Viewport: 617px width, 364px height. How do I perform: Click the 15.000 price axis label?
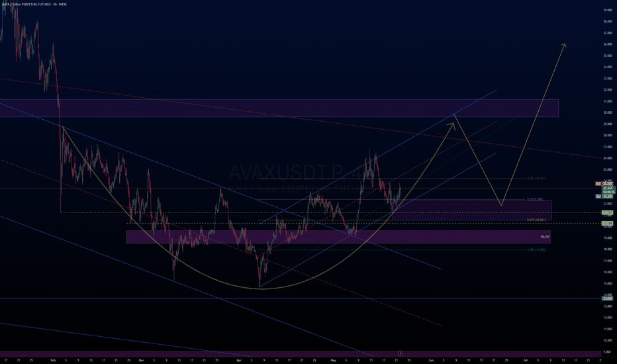(608, 283)
